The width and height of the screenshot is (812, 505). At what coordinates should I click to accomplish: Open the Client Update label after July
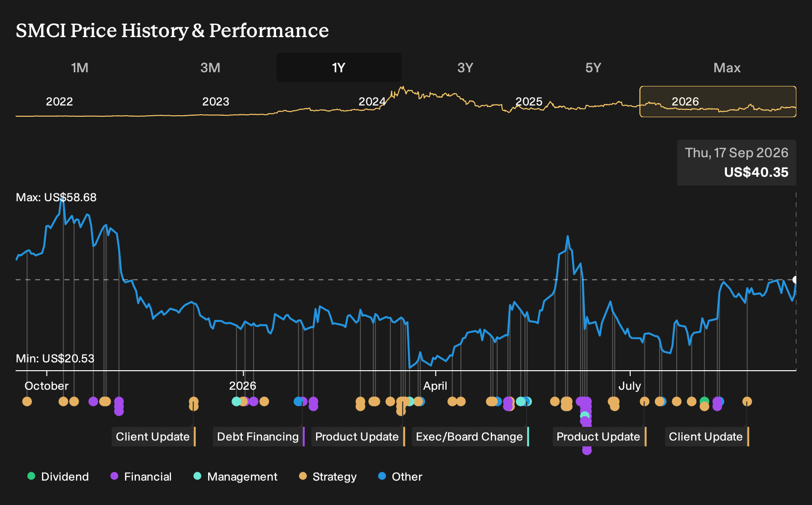[x=707, y=437]
